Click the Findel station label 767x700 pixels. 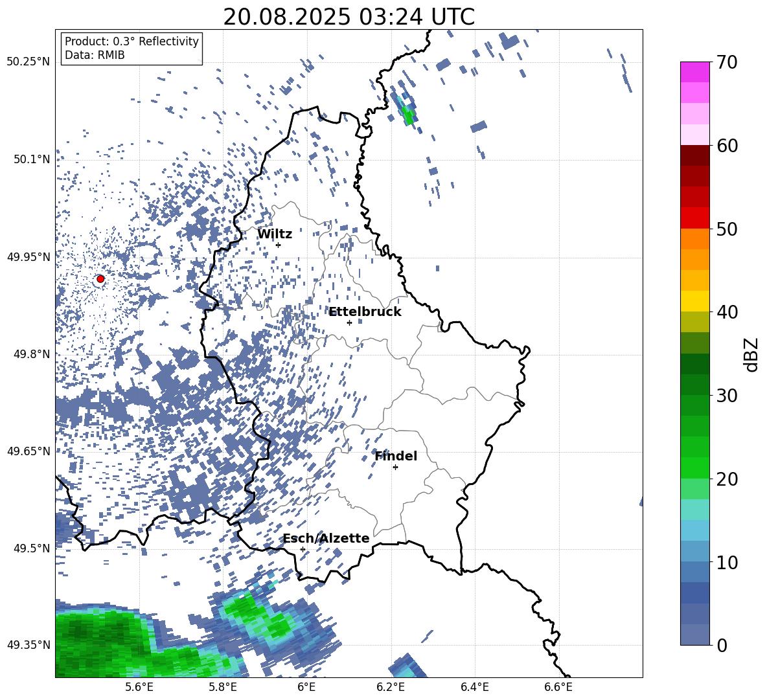pyautogui.click(x=396, y=456)
